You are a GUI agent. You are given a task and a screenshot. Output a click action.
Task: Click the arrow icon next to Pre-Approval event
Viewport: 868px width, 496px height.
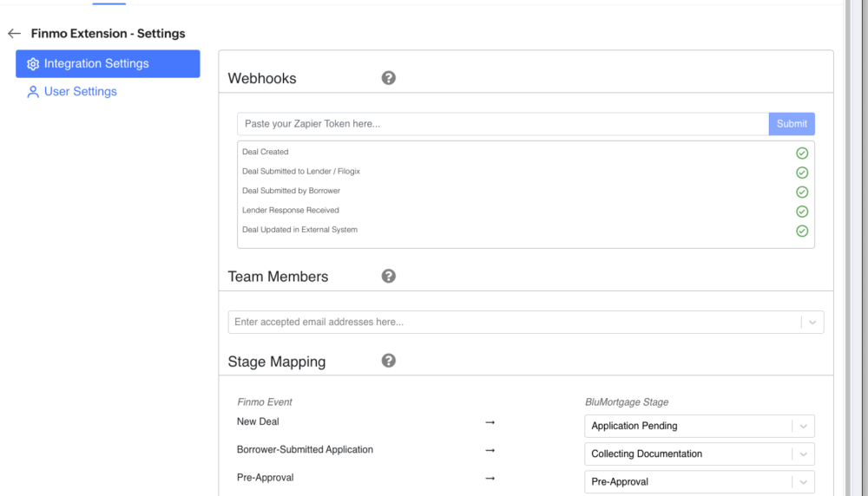[490, 478]
